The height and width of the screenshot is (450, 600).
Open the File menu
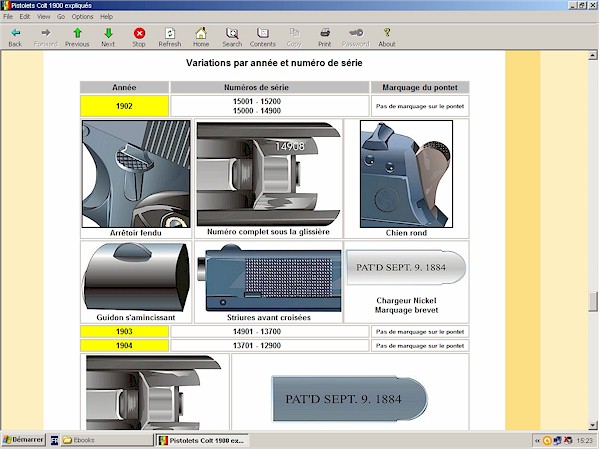(x=8, y=16)
